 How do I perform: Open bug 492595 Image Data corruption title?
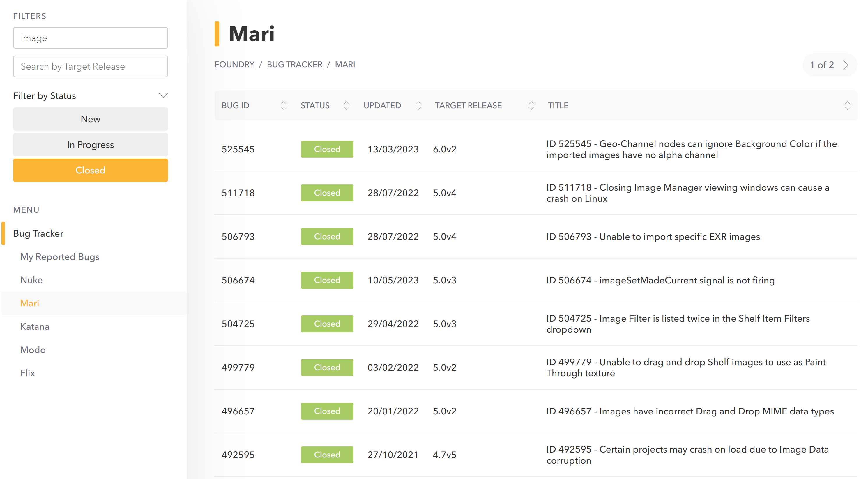pos(687,455)
